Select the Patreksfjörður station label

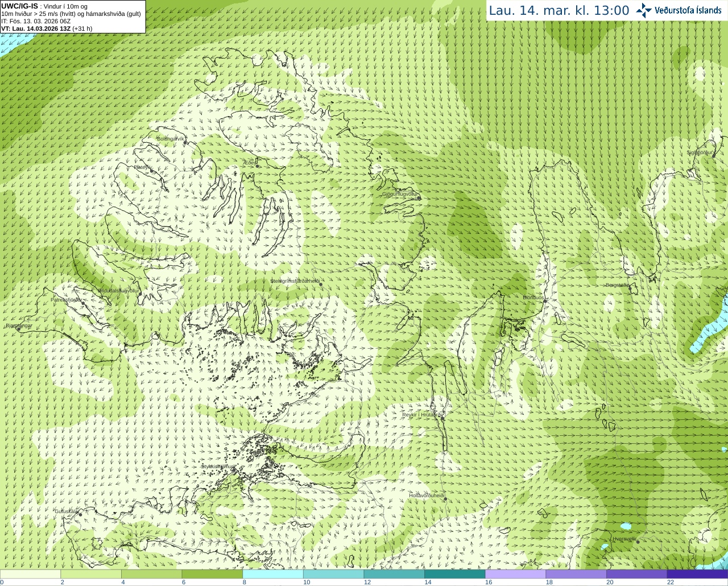tap(66, 299)
